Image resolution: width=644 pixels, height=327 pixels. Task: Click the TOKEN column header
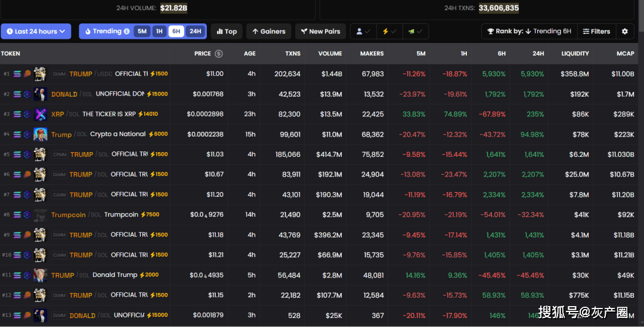click(10, 54)
